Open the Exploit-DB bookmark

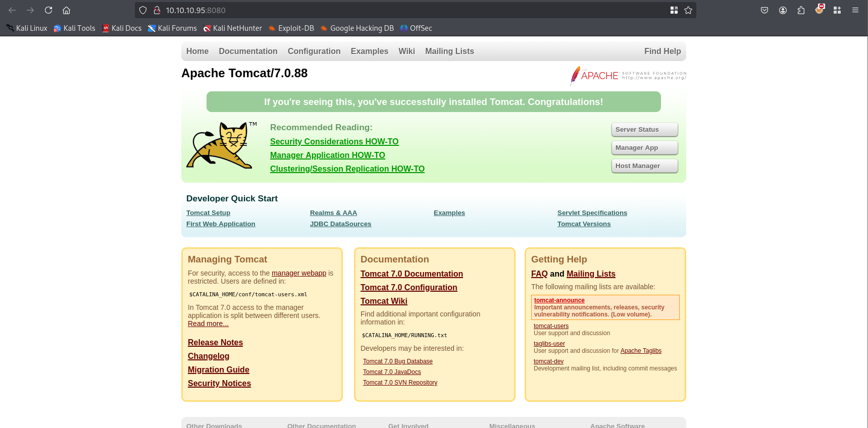coord(291,28)
